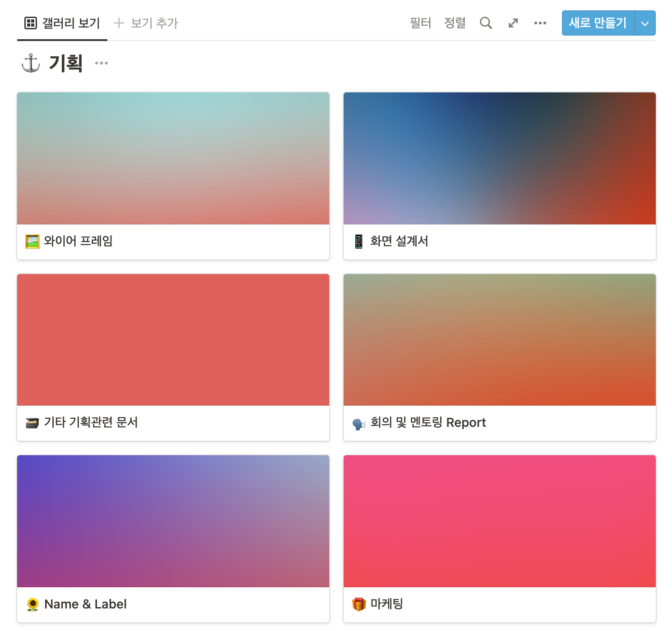672x631 pixels.
Task: Open the ellipsis menu next to 기획 title
Action: tap(101, 63)
